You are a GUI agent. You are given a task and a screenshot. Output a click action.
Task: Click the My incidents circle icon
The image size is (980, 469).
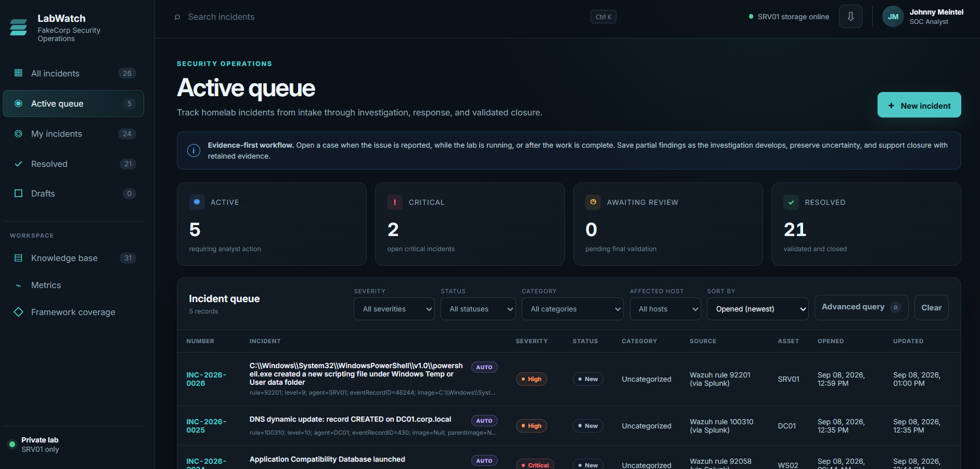point(18,134)
